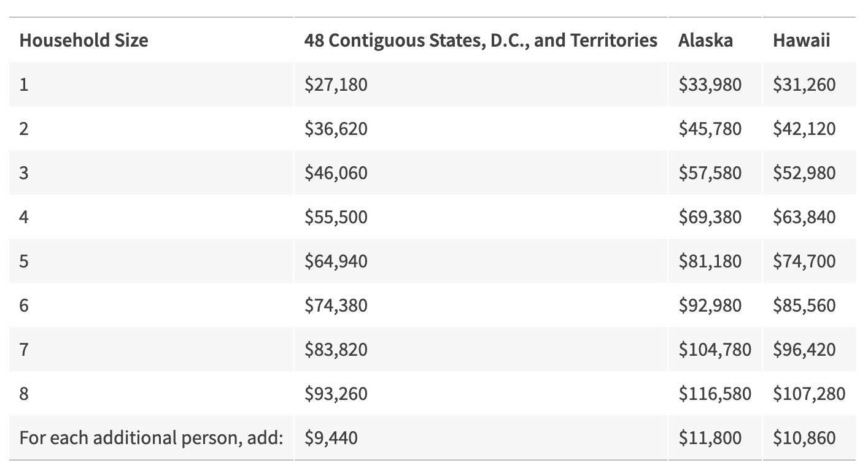
Task: Select the $64,940 cell
Action: pyautogui.click(x=336, y=261)
